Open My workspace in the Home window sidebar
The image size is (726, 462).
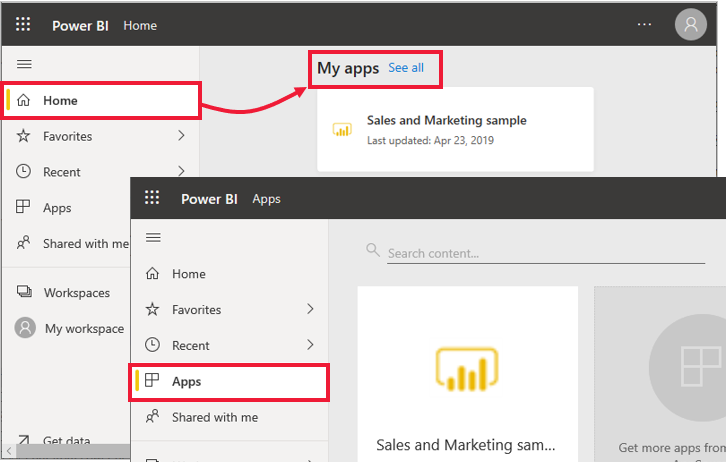(67, 328)
